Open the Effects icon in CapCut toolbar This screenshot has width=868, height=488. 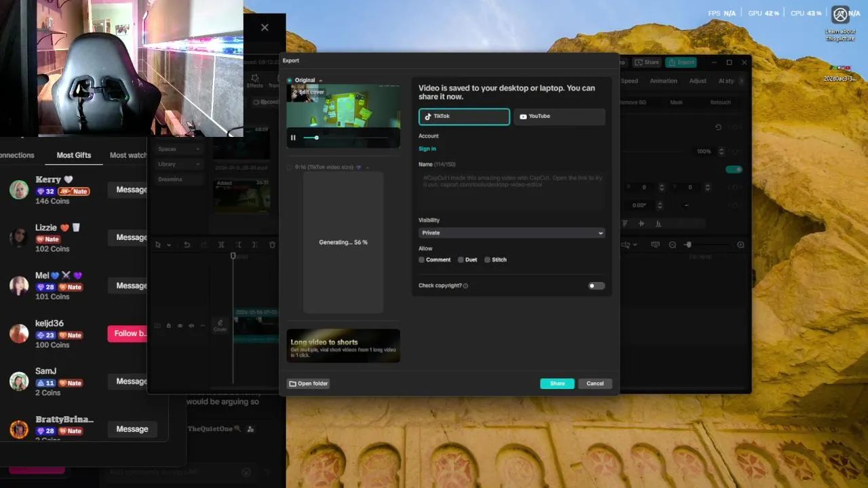pyautogui.click(x=255, y=81)
